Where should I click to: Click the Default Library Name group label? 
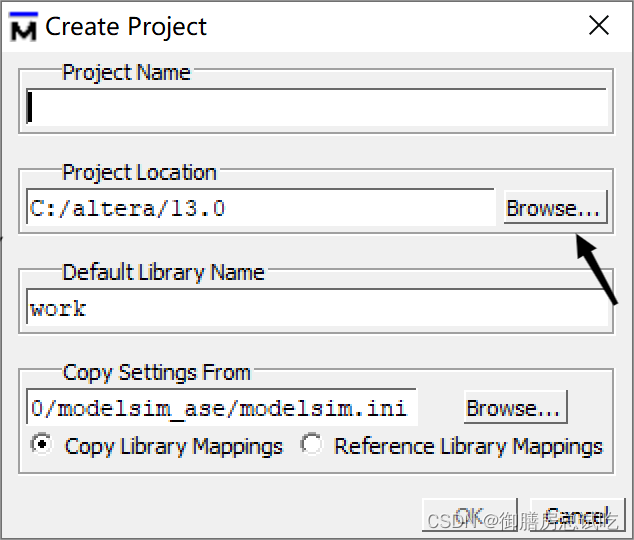point(163,272)
